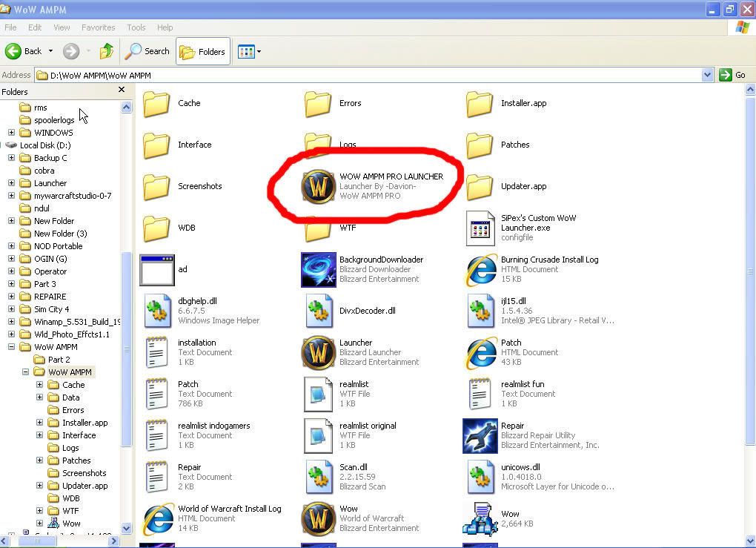The width and height of the screenshot is (756, 548).
Task: Select the Patch HTML Document icon
Action: coord(480,353)
